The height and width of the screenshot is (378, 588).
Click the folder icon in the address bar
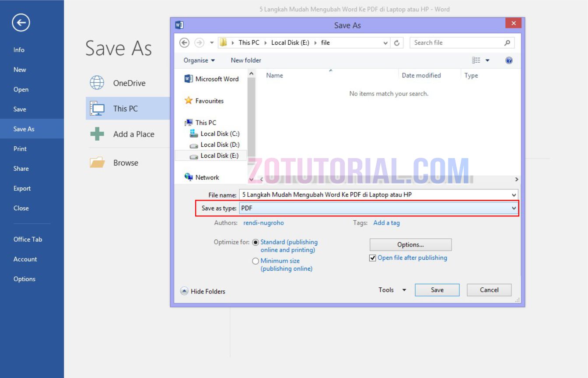click(x=223, y=42)
